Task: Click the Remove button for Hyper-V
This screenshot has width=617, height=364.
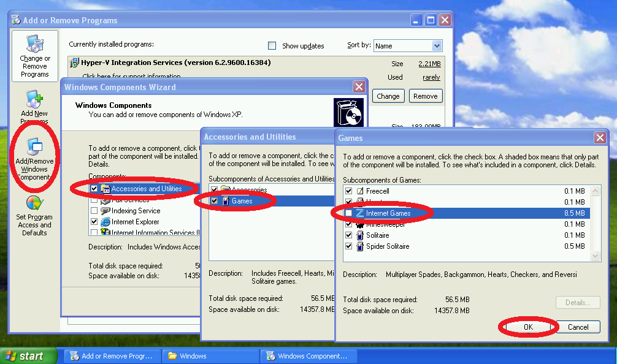Action: (426, 96)
